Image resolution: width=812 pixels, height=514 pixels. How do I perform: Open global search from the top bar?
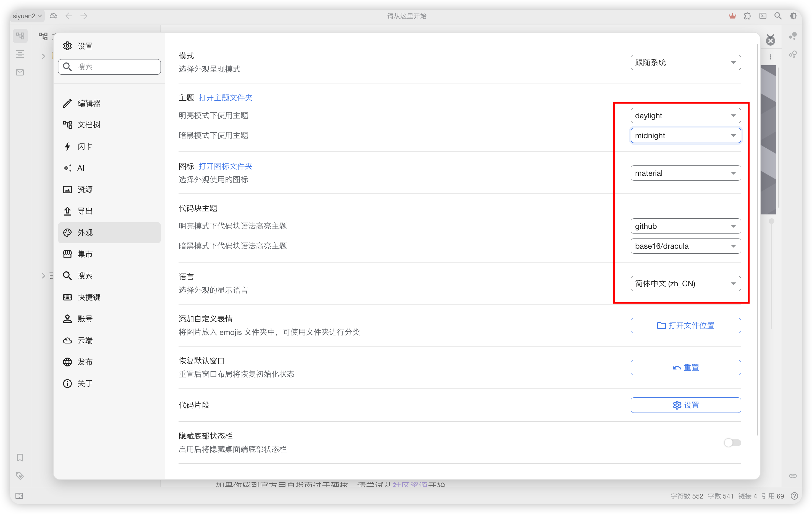pos(778,16)
